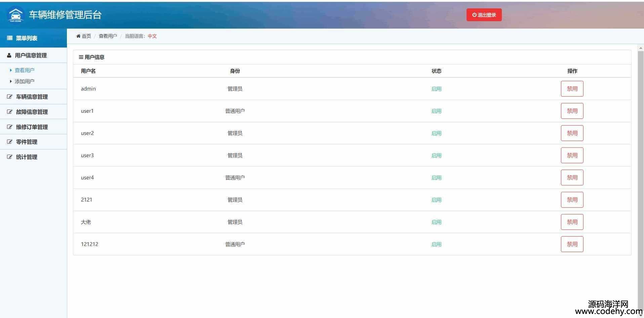Click the car home logo icon
The width and height of the screenshot is (644, 318).
point(15,14)
